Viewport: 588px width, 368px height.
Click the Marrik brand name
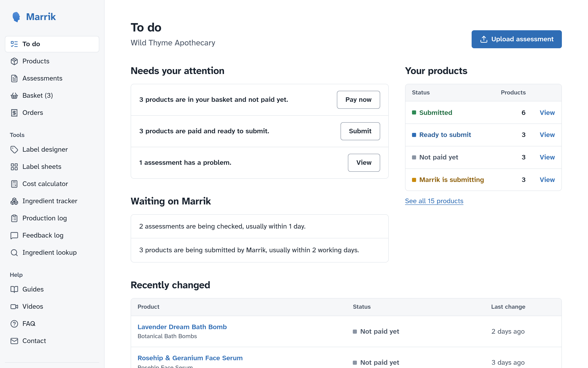click(41, 17)
